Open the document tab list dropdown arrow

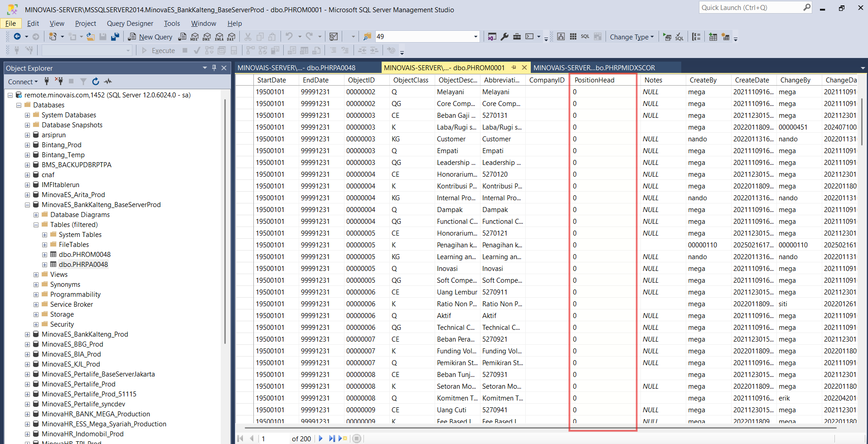[863, 68]
